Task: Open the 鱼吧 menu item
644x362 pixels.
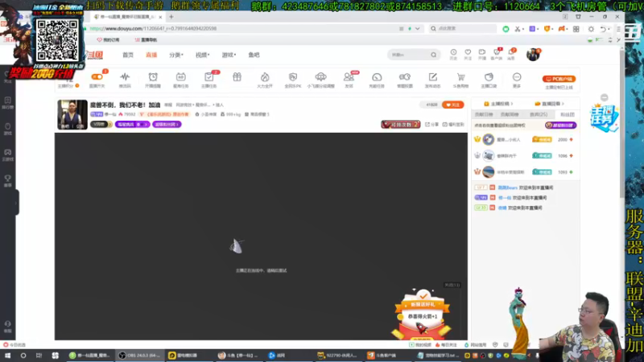Action: (x=254, y=55)
